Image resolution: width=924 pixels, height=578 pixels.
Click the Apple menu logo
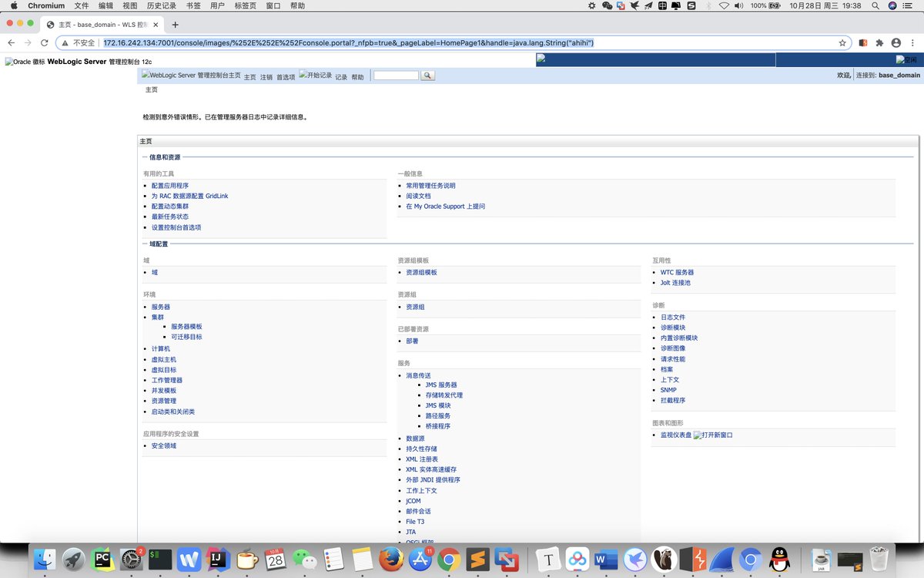14,5
